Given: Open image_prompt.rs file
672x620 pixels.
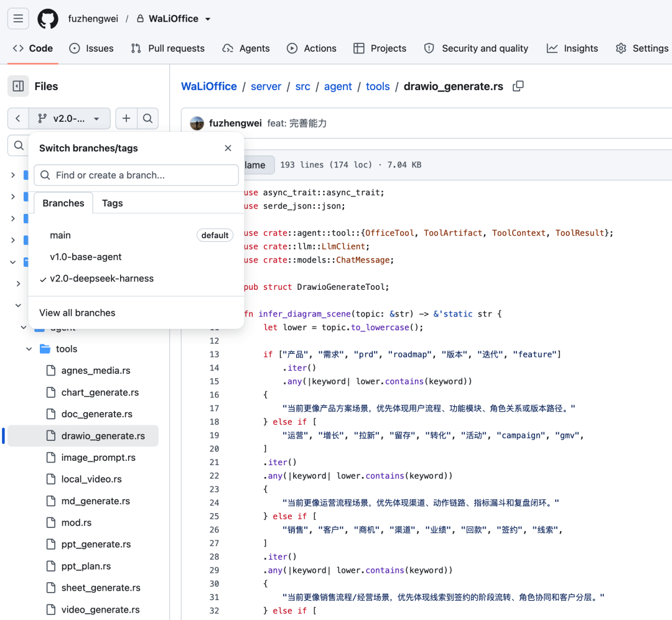Looking at the screenshot, I should (x=98, y=458).
